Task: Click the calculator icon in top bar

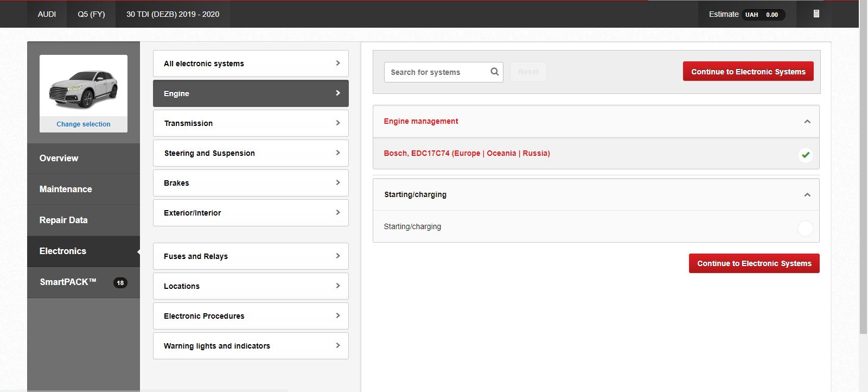Action: [816, 14]
